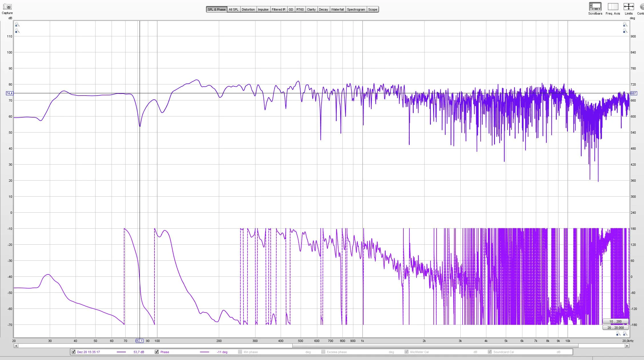
Task: Select the Filtered IR tab
Action: pyautogui.click(x=278, y=9)
